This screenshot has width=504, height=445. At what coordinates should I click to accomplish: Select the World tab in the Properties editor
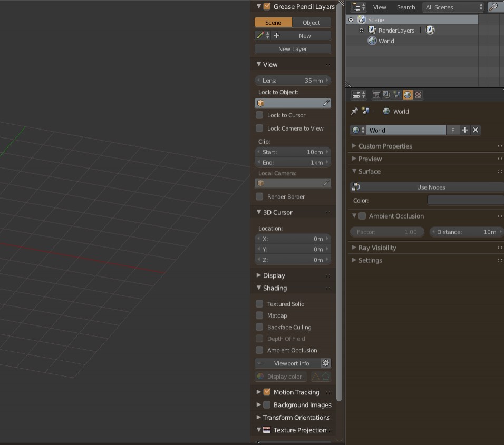click(408, 95)
